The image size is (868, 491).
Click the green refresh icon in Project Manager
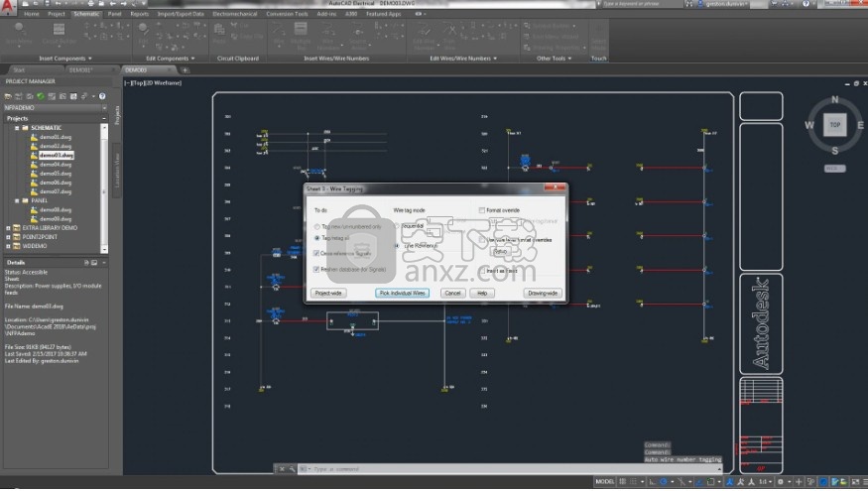(x=41, y=96)
